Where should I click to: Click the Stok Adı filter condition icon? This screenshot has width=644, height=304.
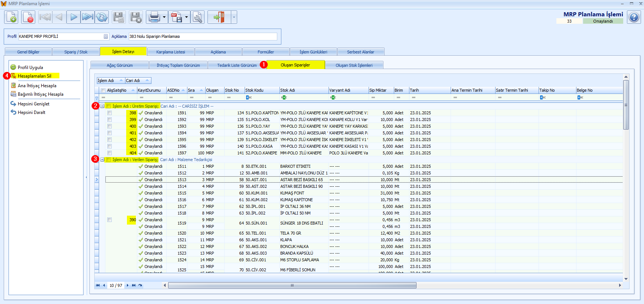(x=284, y=97)
